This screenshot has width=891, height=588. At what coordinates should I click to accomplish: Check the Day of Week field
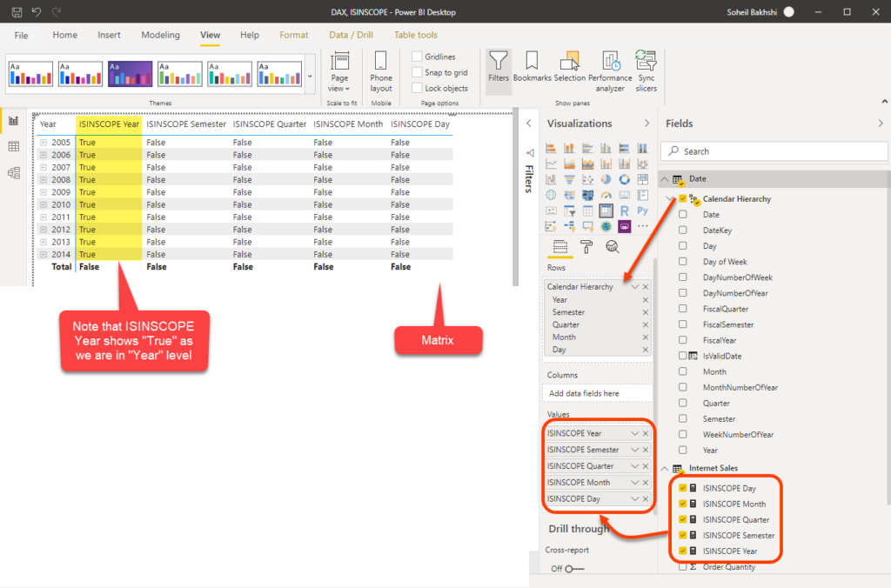[x=683, y=261]
